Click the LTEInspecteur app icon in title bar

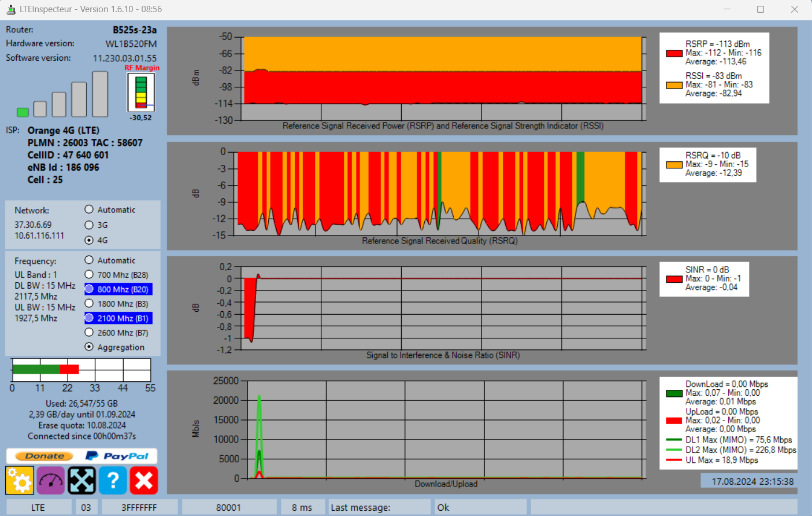(10, 9)
